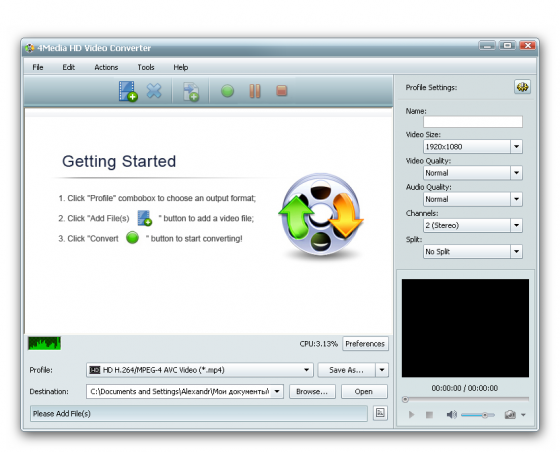Viewport: 560px width, 452px height.
Task: Stop the preview playback
Action: click(429, 415)
